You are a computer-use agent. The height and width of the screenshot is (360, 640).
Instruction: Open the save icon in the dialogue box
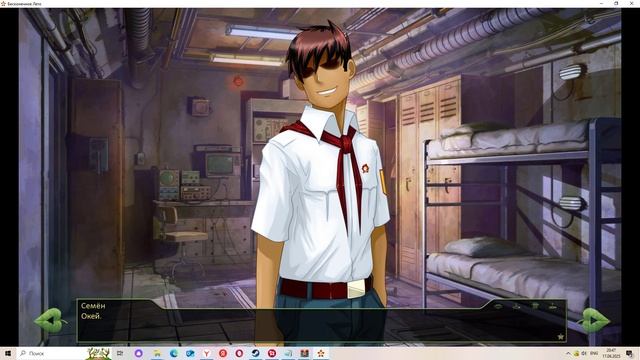[516, 306]
